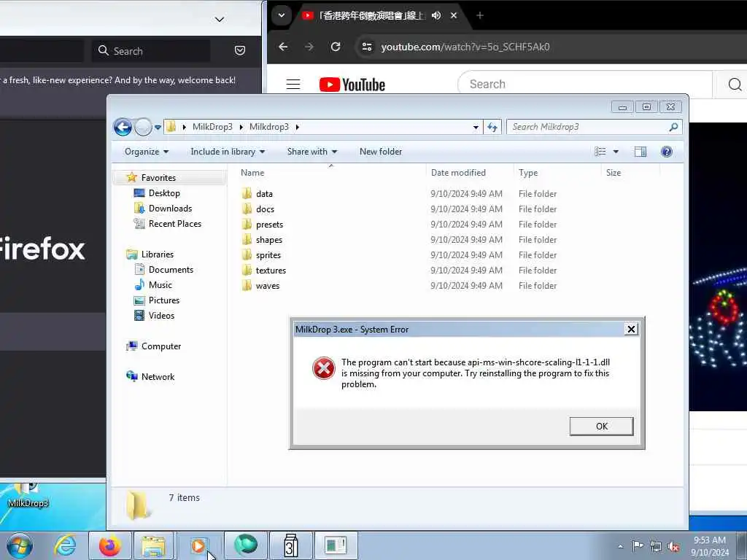Select the docs folder

pyautogui.click(x=265, y=209)
